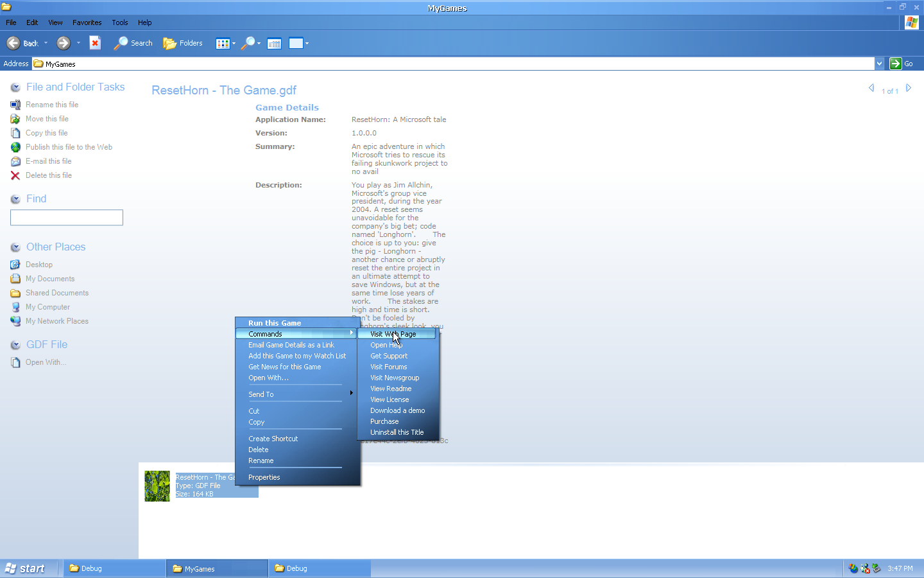Open the Back history dropdown arrow
Viewport: 924px width, 578px height.
[46, 43]
